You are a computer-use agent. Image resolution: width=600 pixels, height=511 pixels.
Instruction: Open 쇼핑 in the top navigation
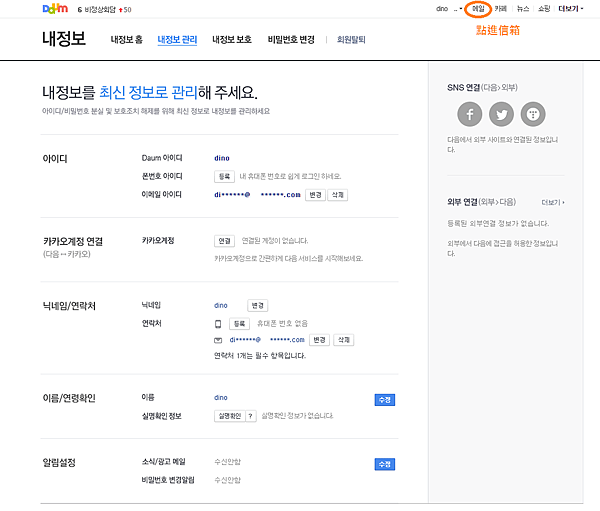click(x=544, y=9)
